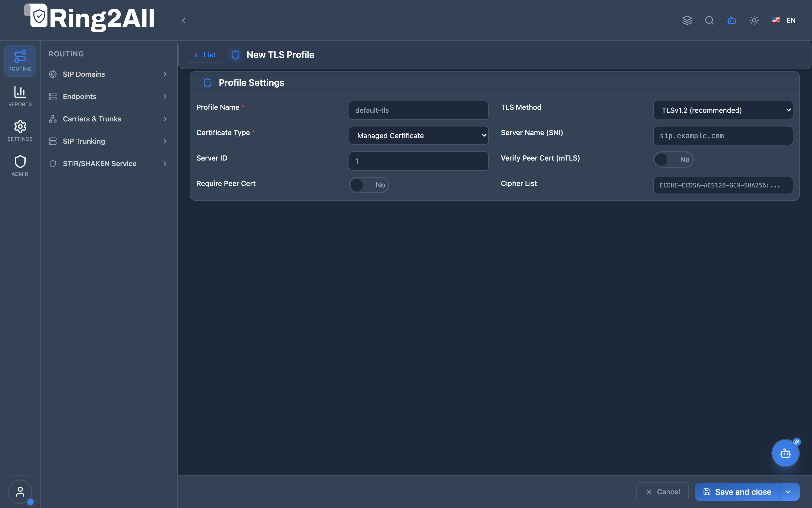This screenshot has width=812, height=508.
Task: Open search using magnifier icon
Action: click(x=709, y=20)
